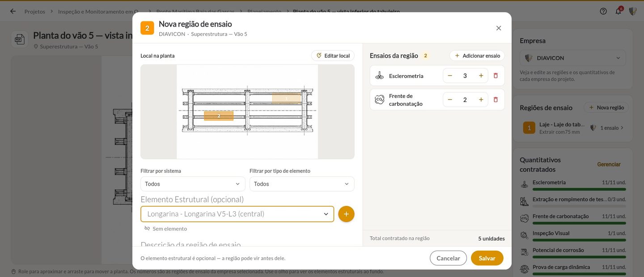Click the unlink icon beside Sem elemento
The width and height of the screenshot is (644, 277).
point(147,229)
